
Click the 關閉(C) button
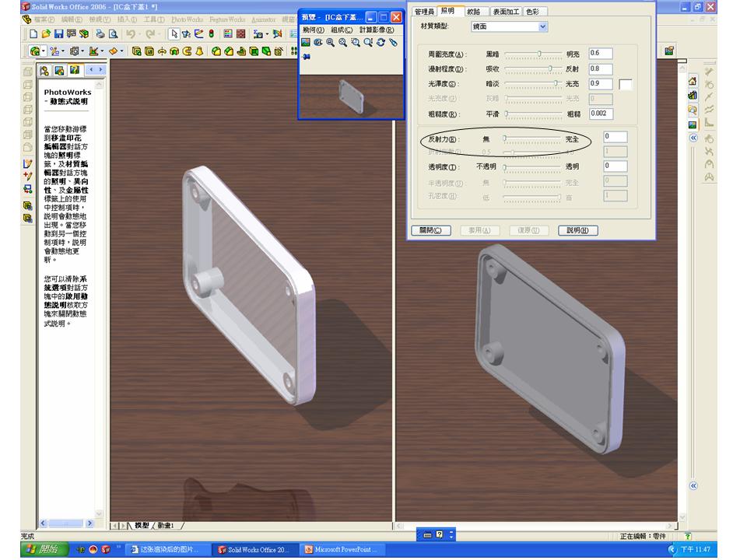coord(430,230)
